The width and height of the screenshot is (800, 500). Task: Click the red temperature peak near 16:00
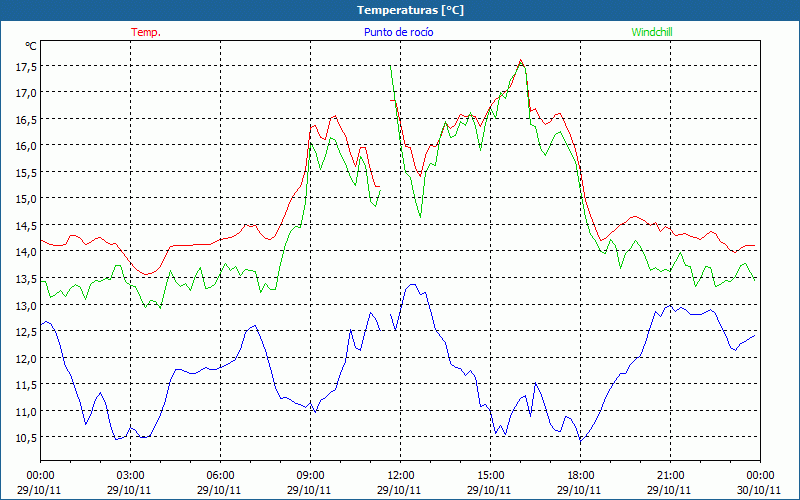520,60
